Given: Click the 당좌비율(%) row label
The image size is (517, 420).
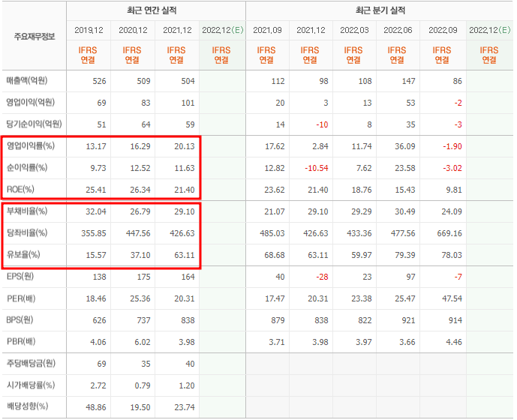Looking at the screenshot, I should click(27, 233).
